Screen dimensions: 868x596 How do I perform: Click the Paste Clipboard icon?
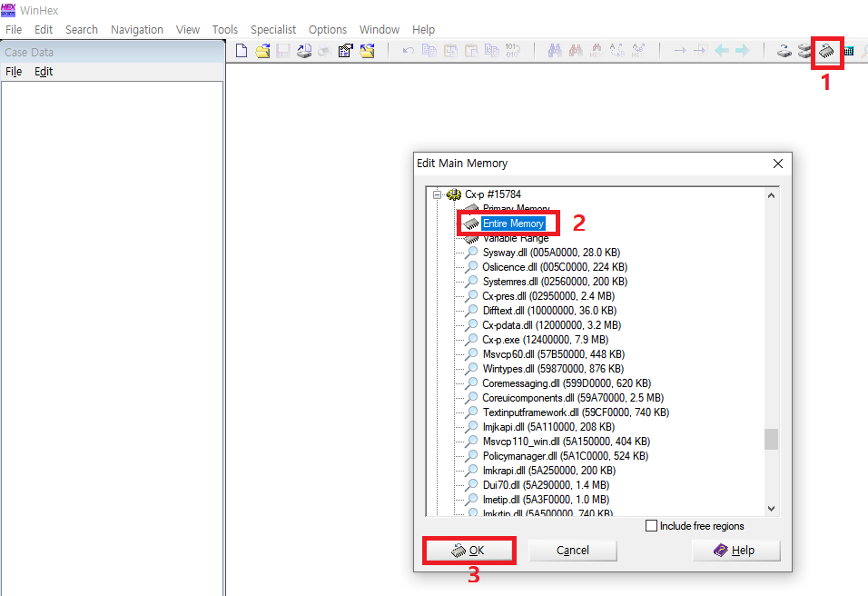pyautogui.click(x=471, y=51)
